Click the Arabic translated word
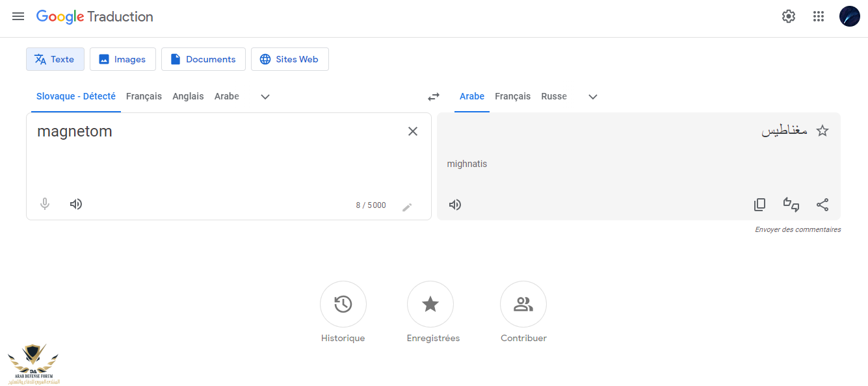868x386 pixels. click(x=785, y=131)
